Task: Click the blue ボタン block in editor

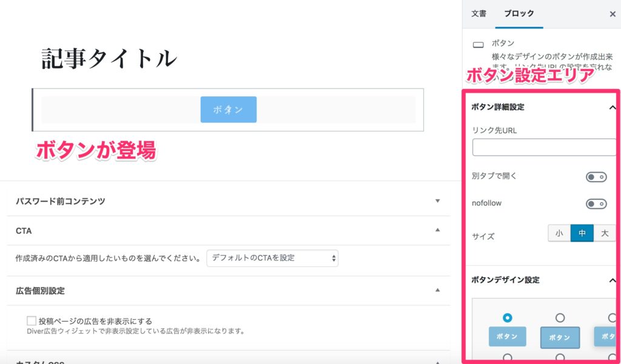Action: pos(228,110)
